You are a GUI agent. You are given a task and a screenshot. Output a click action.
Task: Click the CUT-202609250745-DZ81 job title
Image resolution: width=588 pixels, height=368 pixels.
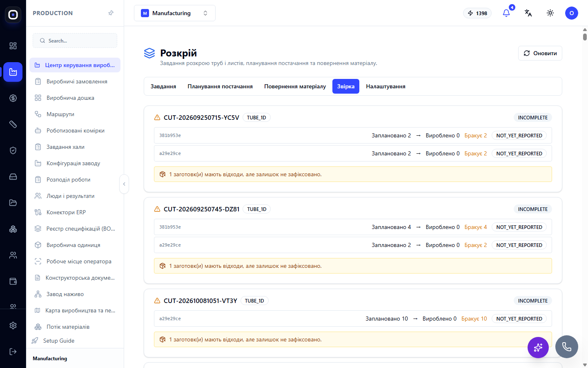coord(202,209)
